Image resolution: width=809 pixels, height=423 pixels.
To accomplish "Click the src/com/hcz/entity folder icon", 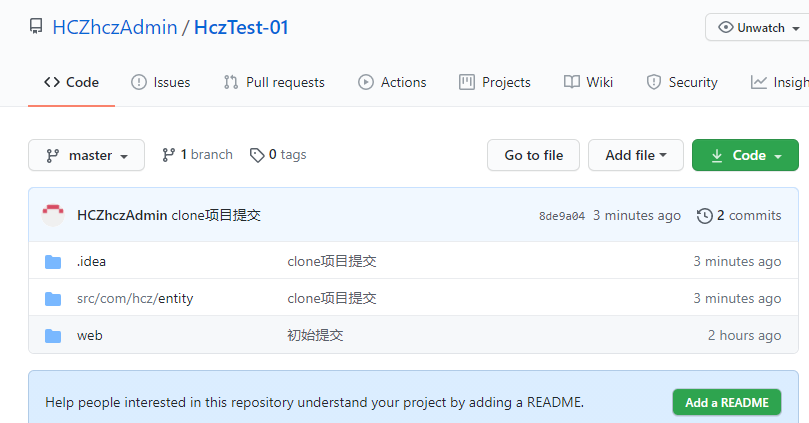I will (x=53, y=299).
